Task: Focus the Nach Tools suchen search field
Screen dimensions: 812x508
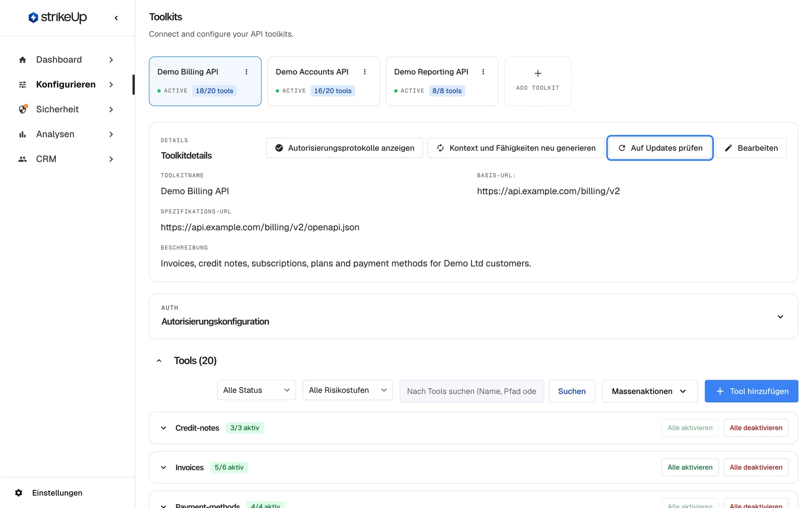Action: point(471,391)
